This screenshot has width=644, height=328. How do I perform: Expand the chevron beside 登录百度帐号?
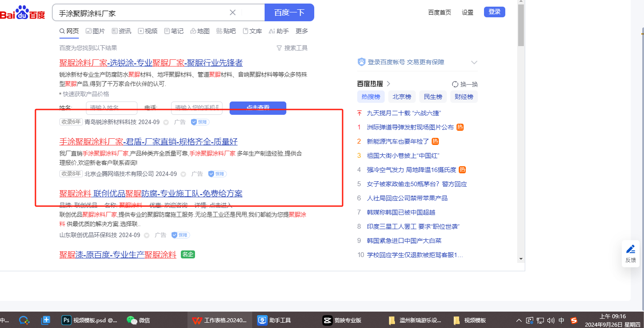pyautogui.click(x=474, y=62)
